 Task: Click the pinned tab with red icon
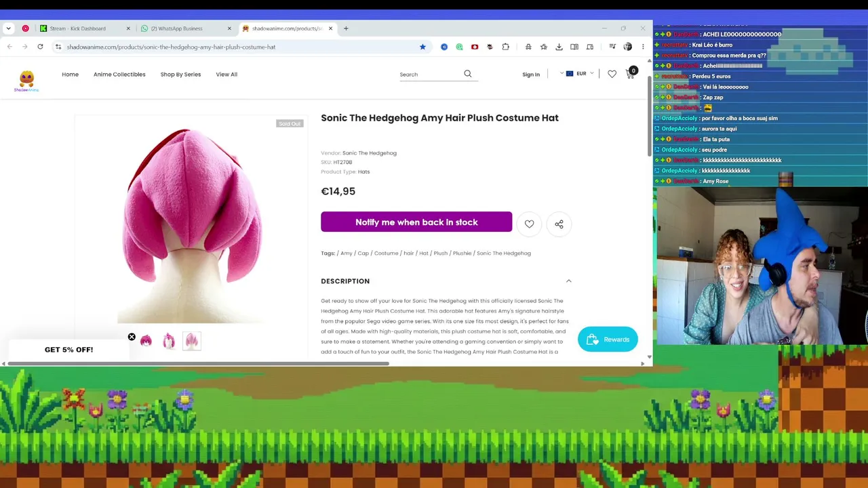(x=26, y=28)
